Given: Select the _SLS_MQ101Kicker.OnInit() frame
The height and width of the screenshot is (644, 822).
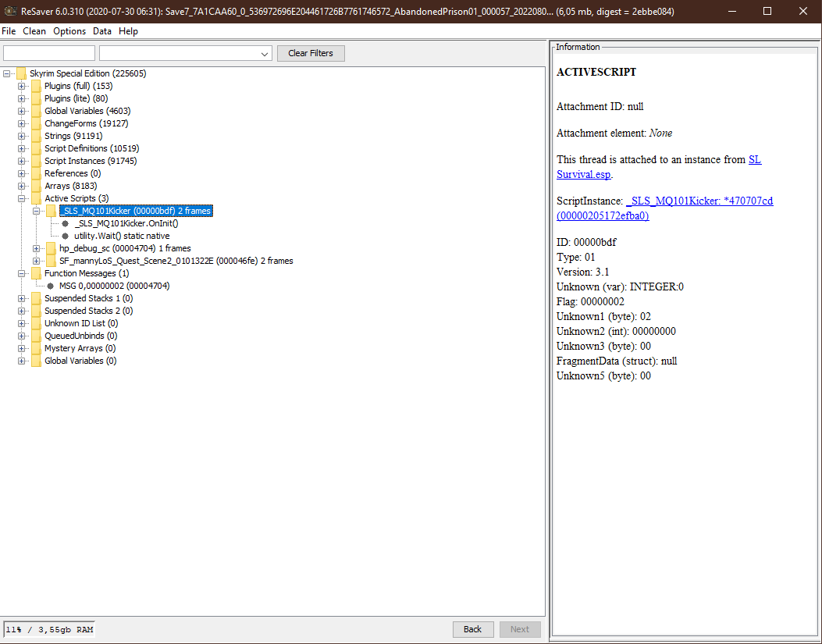Looking at the screenshot, I should [126, 223].
